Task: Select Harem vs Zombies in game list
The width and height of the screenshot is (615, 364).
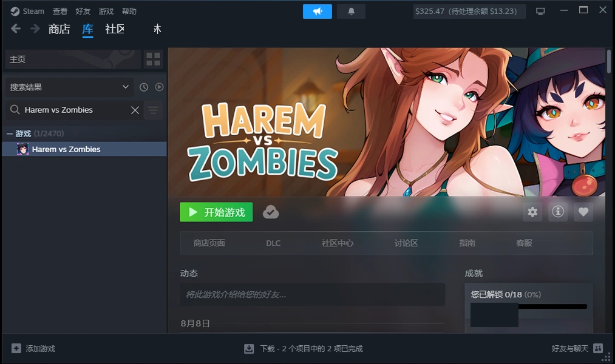Action: pyautogui.click(x=84, y=149)
